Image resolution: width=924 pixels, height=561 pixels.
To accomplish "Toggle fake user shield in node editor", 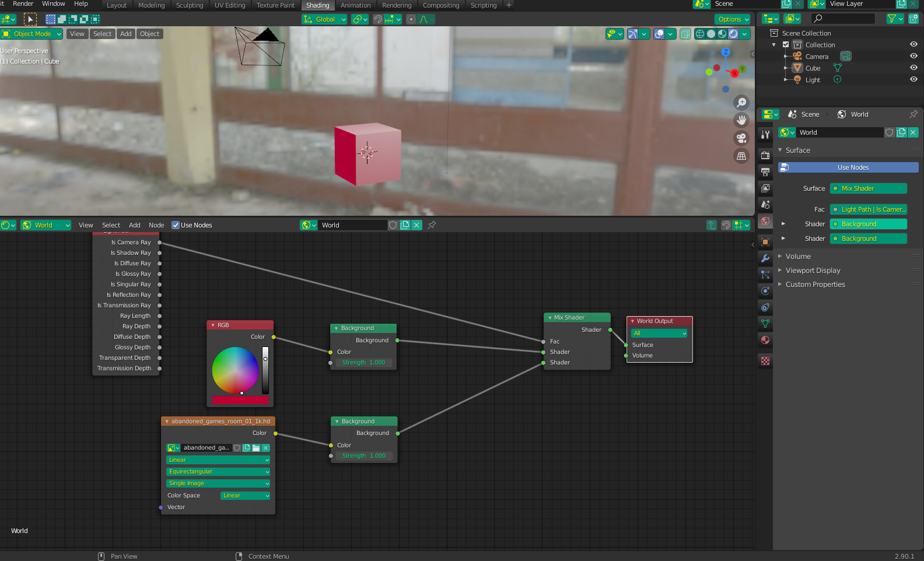I will pyautogui.click(x=393, y=225).
